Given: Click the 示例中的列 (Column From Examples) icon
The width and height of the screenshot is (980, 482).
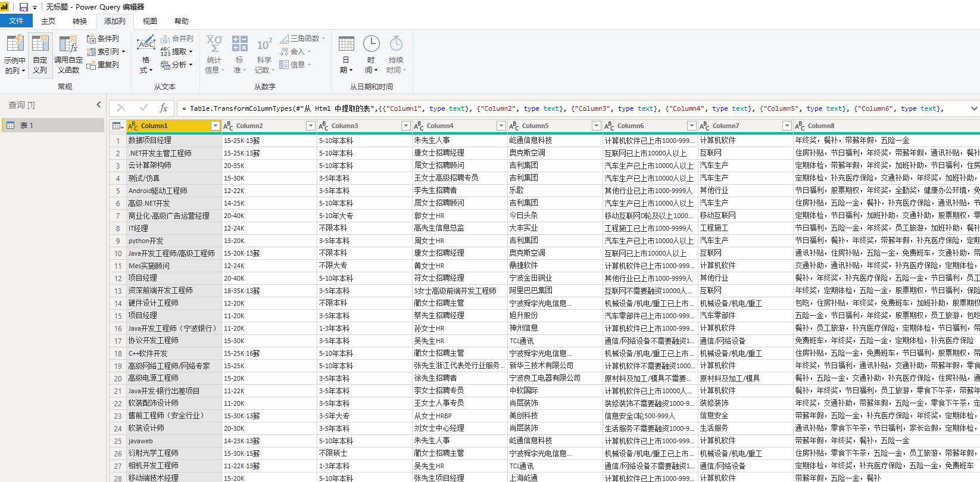Looking at the screenshot, I should point(15,43).
